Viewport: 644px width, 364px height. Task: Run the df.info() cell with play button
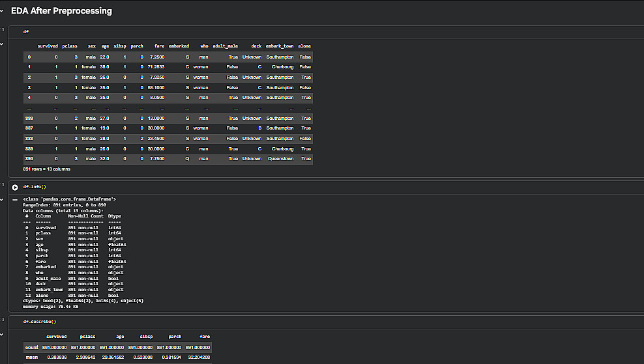tap(15, 187)
